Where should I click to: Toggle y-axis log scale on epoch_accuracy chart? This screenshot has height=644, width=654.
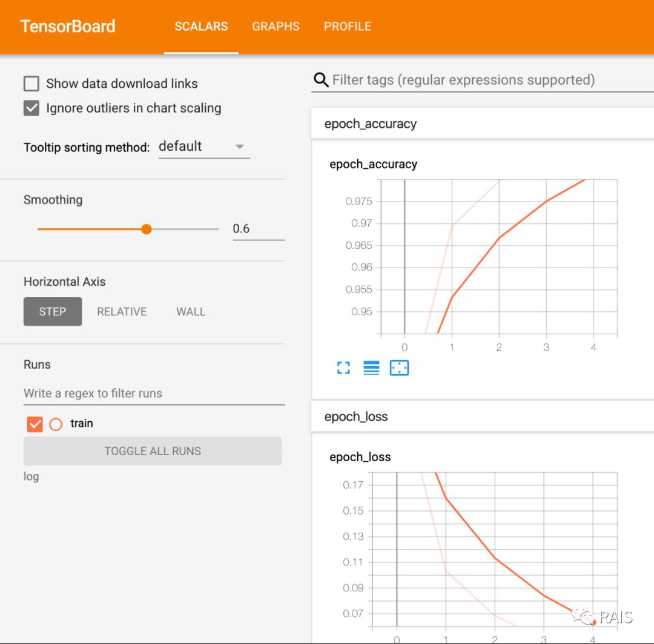[371, 367]
